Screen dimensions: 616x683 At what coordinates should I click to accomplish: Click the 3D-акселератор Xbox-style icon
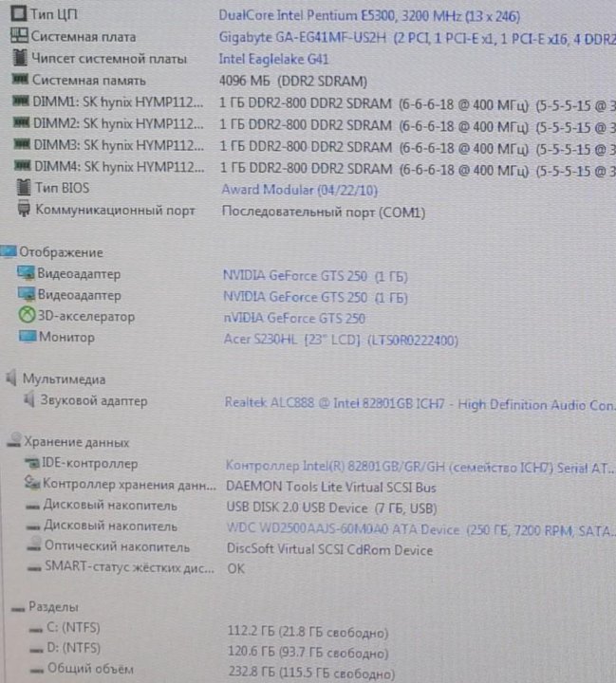[x=27, y=315]
